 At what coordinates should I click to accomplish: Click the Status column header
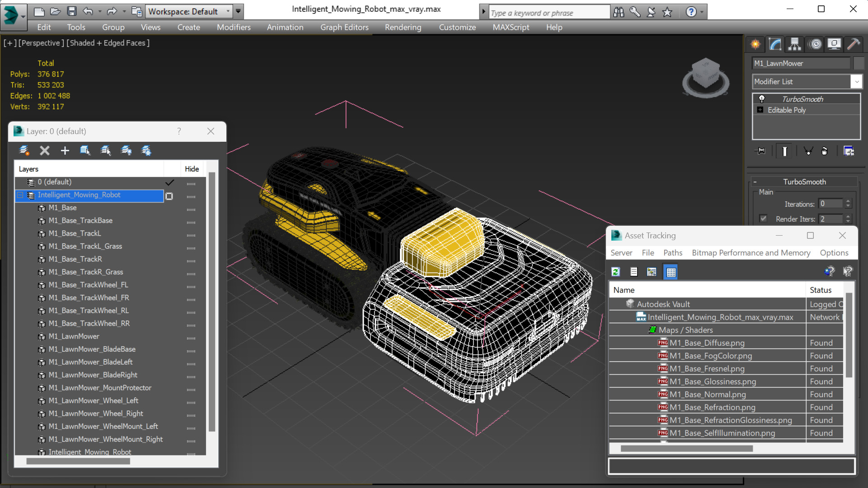[x=825, y=290]
